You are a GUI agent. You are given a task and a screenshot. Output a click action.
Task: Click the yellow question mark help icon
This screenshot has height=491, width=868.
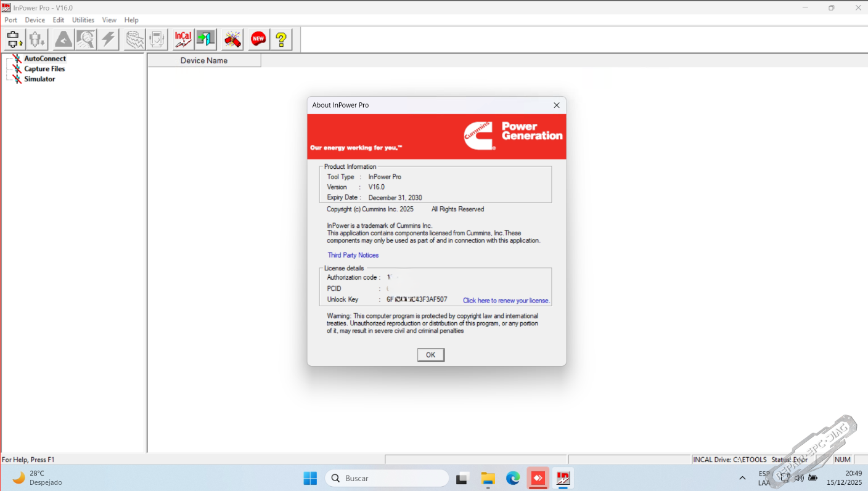281,39
